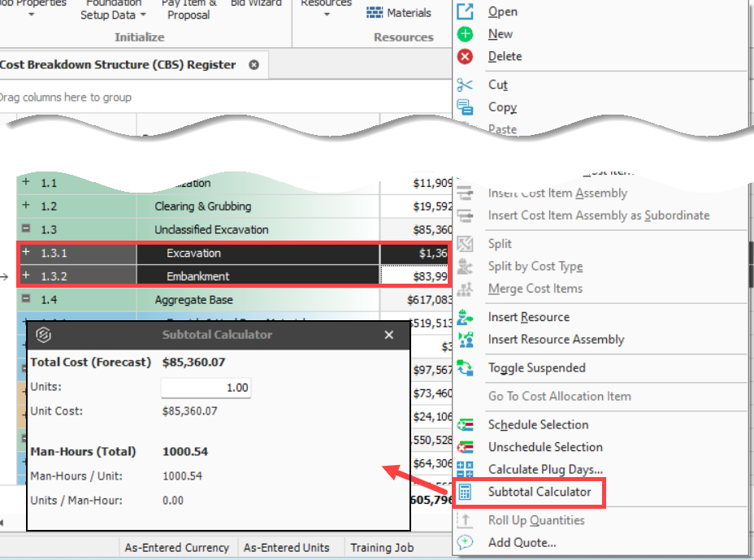Viewport: 754px width, 560px height.
Task: Click the Subtotal Calculator icon in context menu
Action: [x=465, y=492]
